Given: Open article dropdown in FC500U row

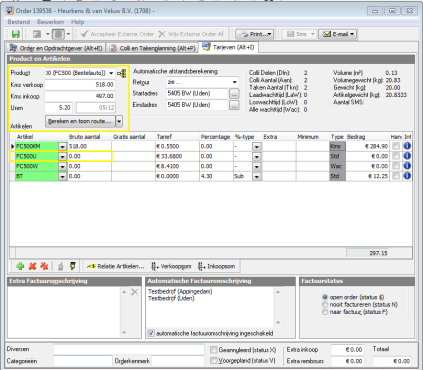Looking at the screenshot, I should [x=62, y=156].
